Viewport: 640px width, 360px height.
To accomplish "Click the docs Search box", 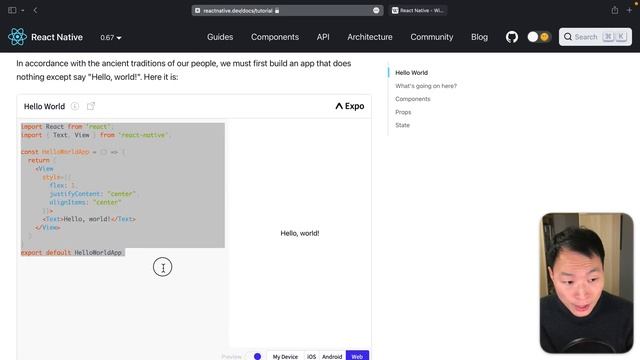I will (x=595, y=37).
